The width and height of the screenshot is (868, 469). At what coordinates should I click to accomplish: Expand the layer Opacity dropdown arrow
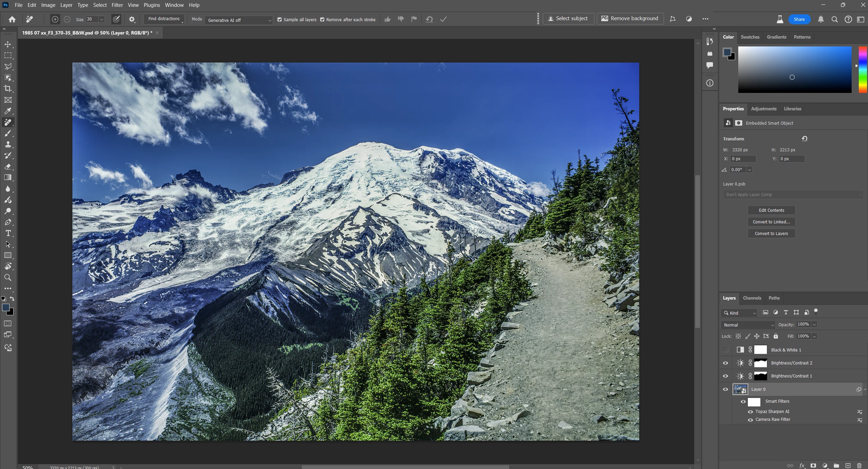point(814,325)
